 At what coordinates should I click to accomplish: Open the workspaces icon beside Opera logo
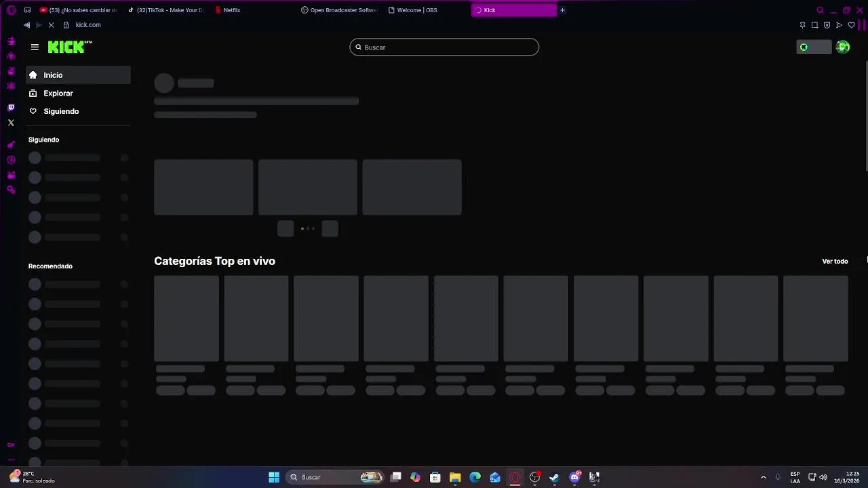click(27, 10)
